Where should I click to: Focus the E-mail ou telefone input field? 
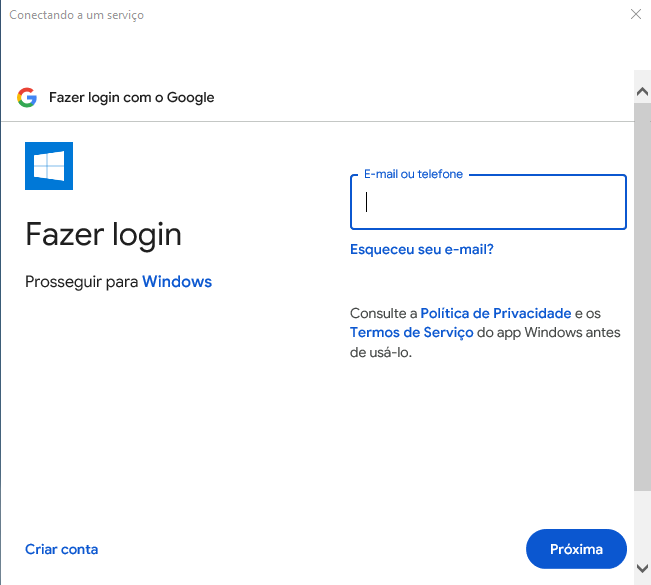tap(488, 202)
